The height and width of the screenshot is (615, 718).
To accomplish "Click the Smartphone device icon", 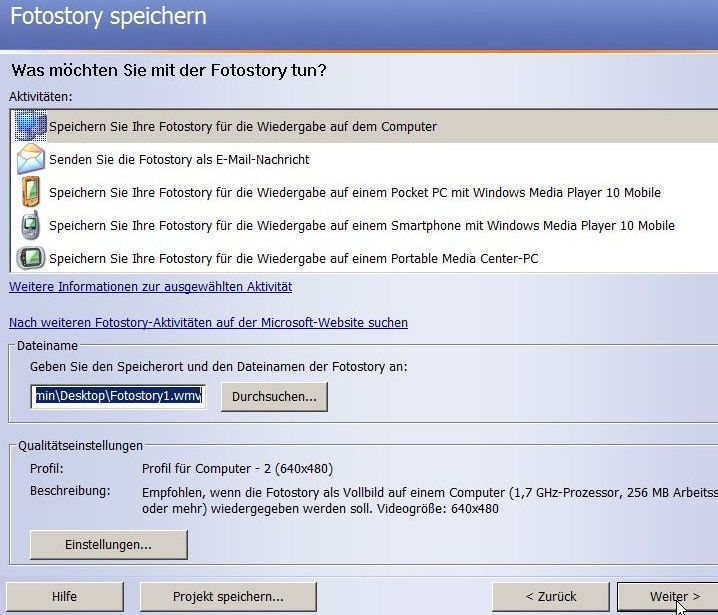I will [31, 225].
